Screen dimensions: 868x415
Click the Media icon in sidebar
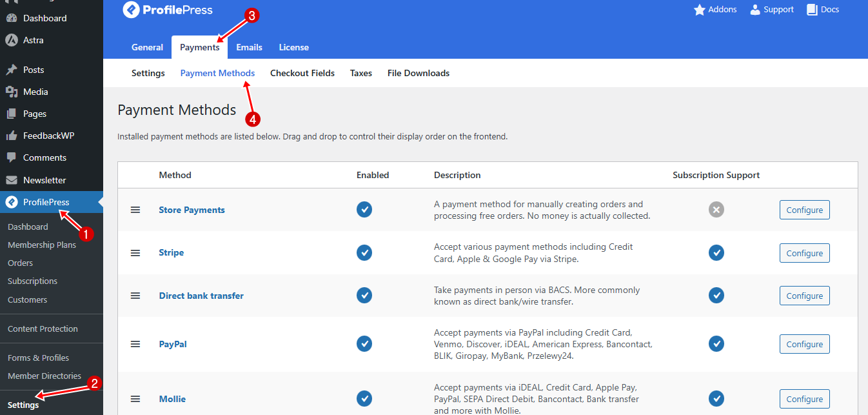pyautogui.click(x=12, y=92)
